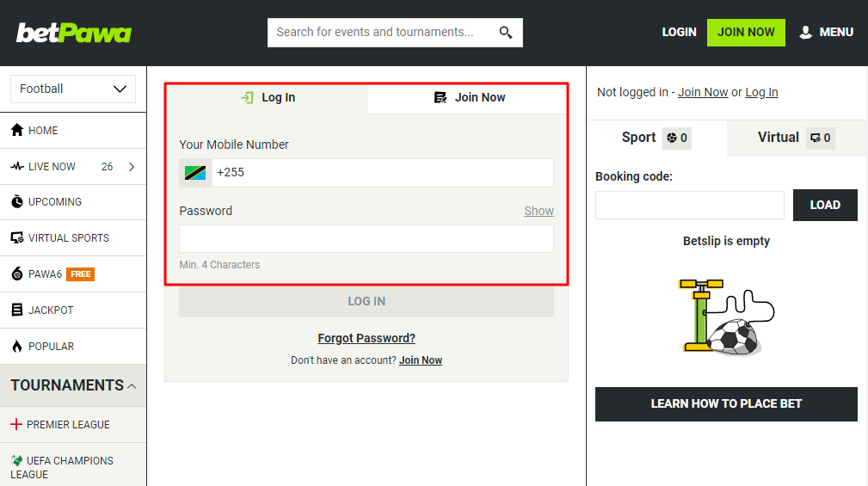This screenshot has height=486, width=868.
Task: Focus the Password input field
Action: [366, 238]
